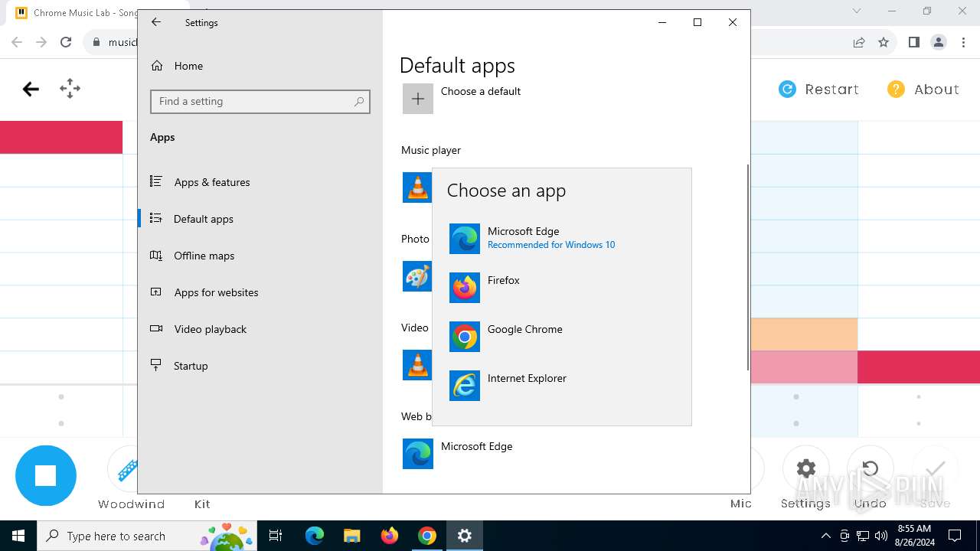Click the VLC icon under Music player
This screenshot has width=980, height=551.
[x=417, y=187]
